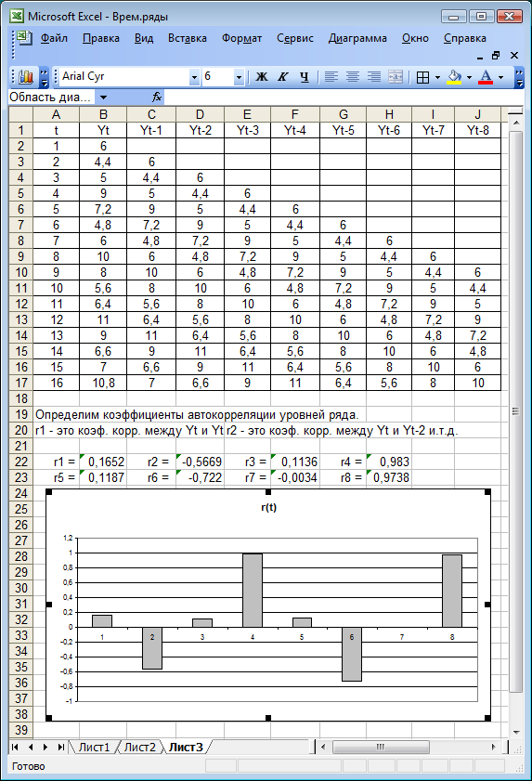The width and height of the screenshot is (532, 781).
Task: Click toolbar options chevron beside Chart Wizard
Action: 44,77
